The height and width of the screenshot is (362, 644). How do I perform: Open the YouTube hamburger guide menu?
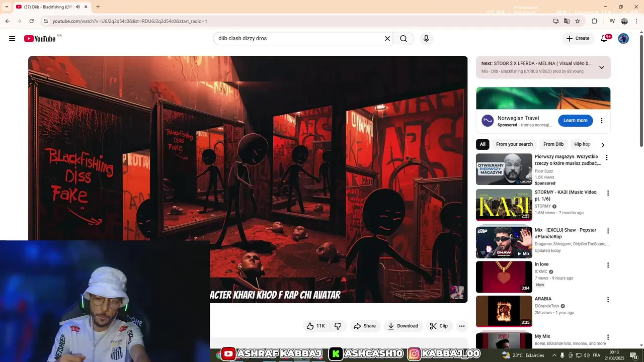[12, 39]
